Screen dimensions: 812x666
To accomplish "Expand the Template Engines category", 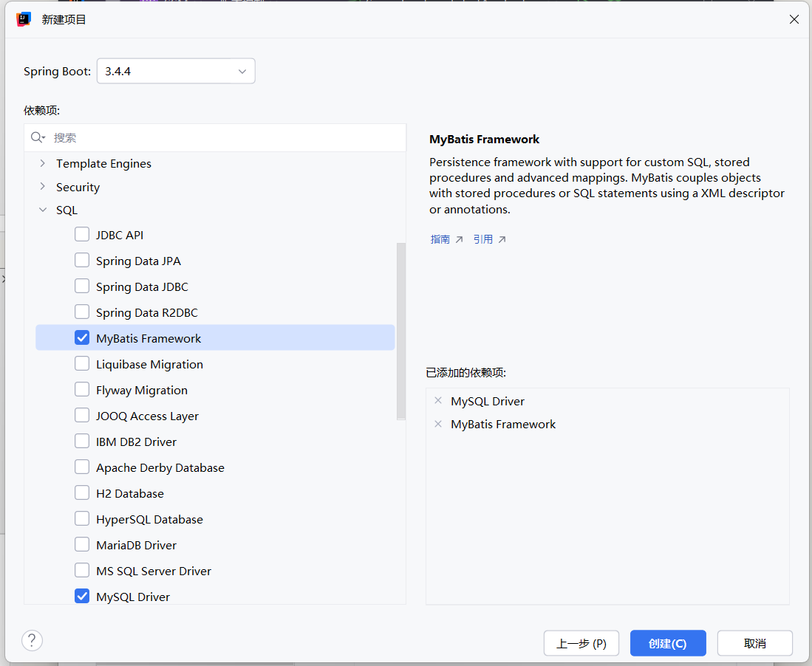I will click(x=42, y=163).
